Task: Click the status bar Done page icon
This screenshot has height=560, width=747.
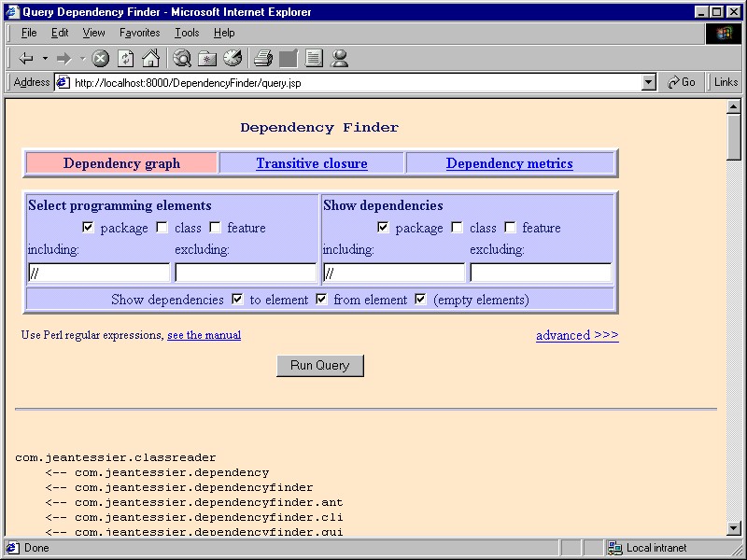Action: click(x=12, y=548)
